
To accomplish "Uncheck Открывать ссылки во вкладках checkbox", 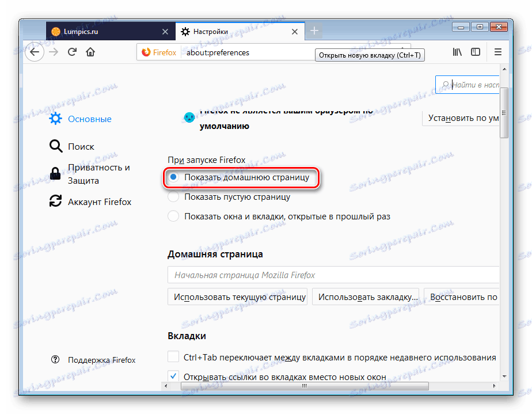I will [173, 376].
